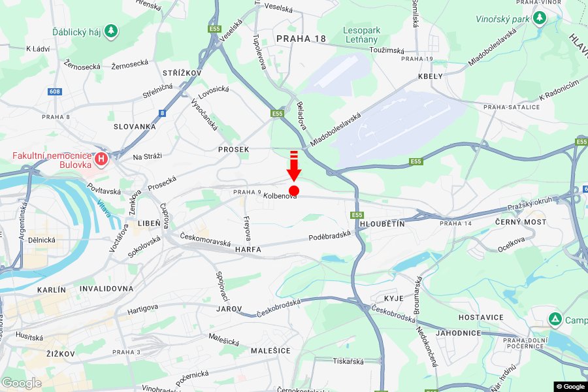
Task: Open the © Google copyright notice
Action: 570,387
